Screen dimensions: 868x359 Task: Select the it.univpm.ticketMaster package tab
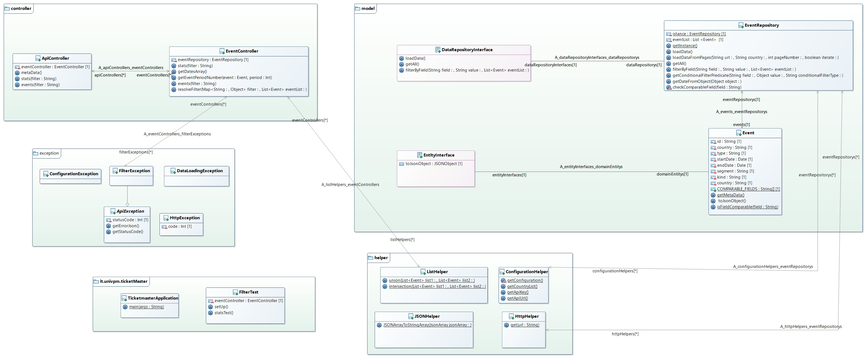tap(123, 281)
